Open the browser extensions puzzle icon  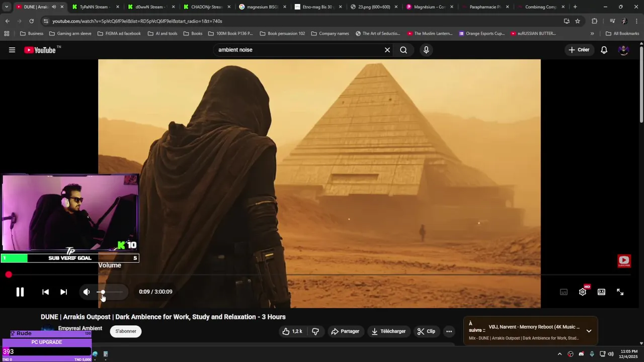[x=594, y=21]
